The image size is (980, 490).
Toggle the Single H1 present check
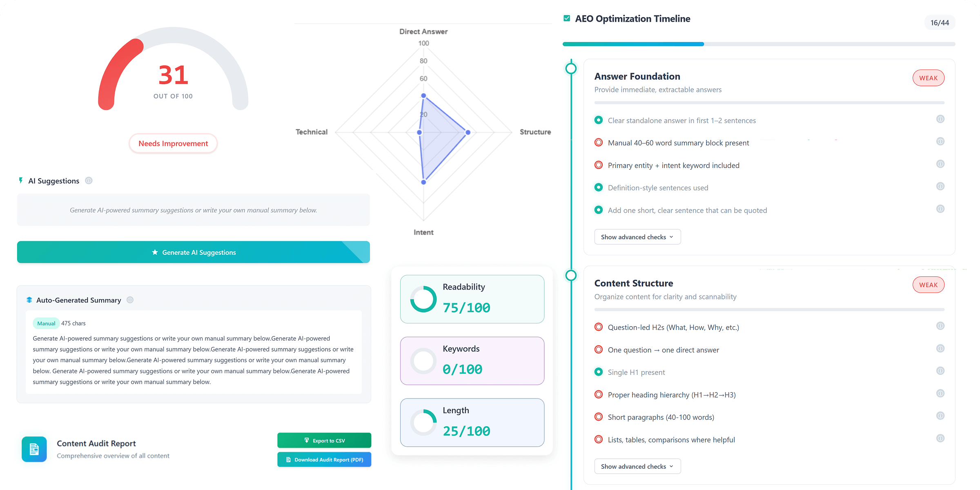599,372
